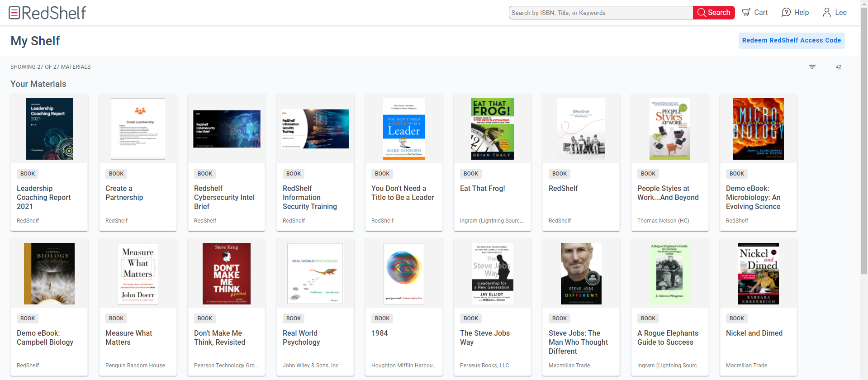
Task: Toggle A-Z sort order icon
Action: tap(838, 67)
